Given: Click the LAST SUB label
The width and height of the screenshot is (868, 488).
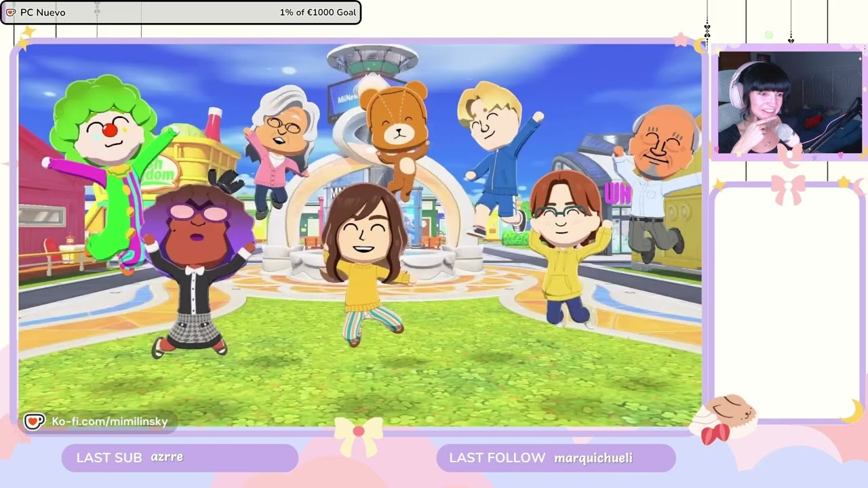Looking at the screenshot, I should 109,457.
